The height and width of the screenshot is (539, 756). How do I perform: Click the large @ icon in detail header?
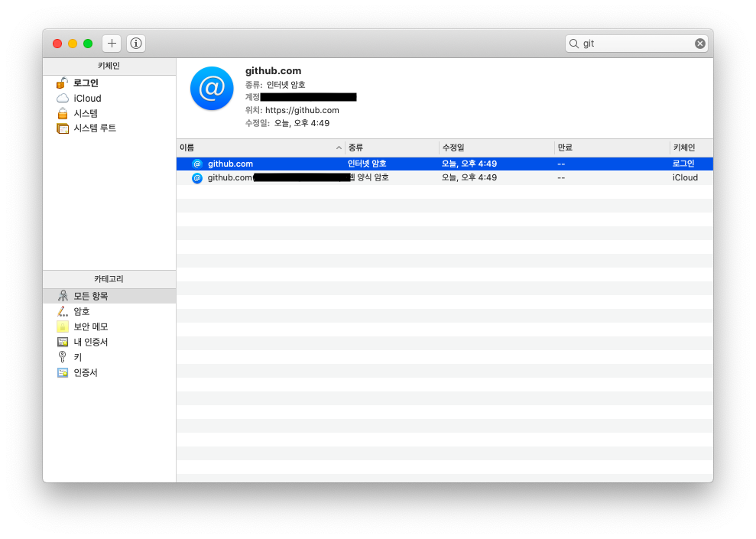click(x=213, y=89)
